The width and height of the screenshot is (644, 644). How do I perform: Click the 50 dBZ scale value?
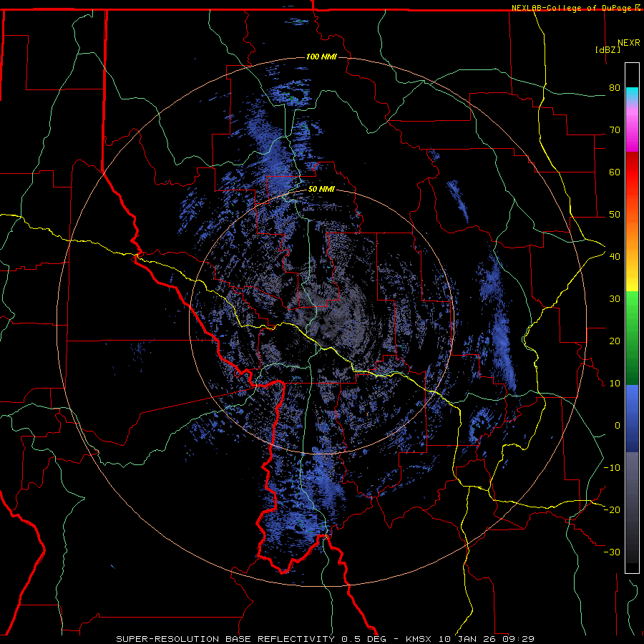[x=615, y=215]
